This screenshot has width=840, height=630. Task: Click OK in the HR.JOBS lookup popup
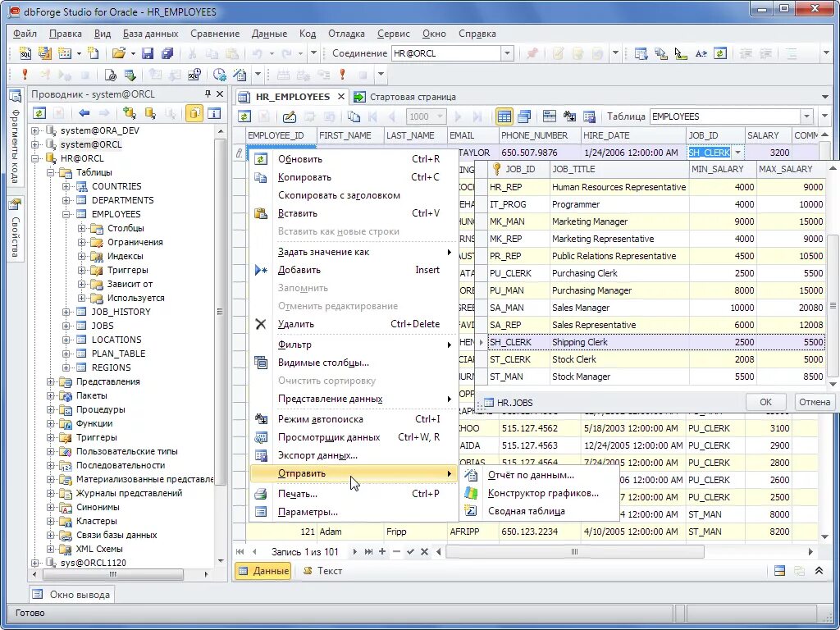point(765,402)
